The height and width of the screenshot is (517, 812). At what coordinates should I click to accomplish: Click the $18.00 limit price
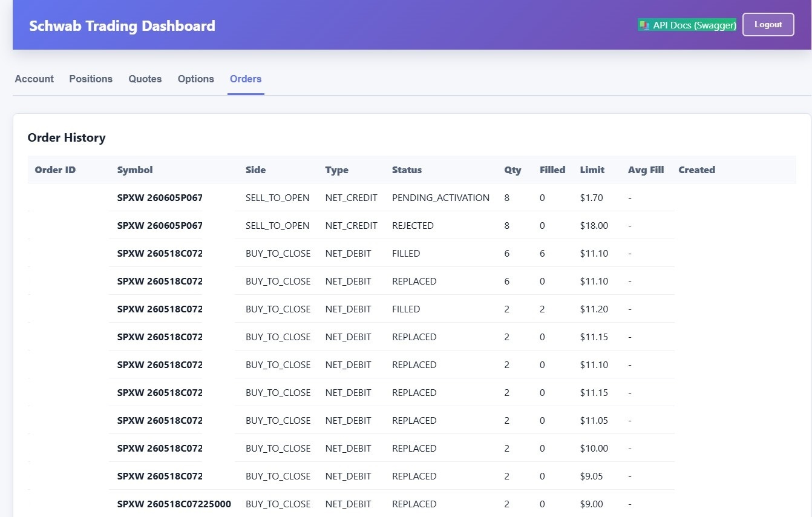[x=594, y=226]
